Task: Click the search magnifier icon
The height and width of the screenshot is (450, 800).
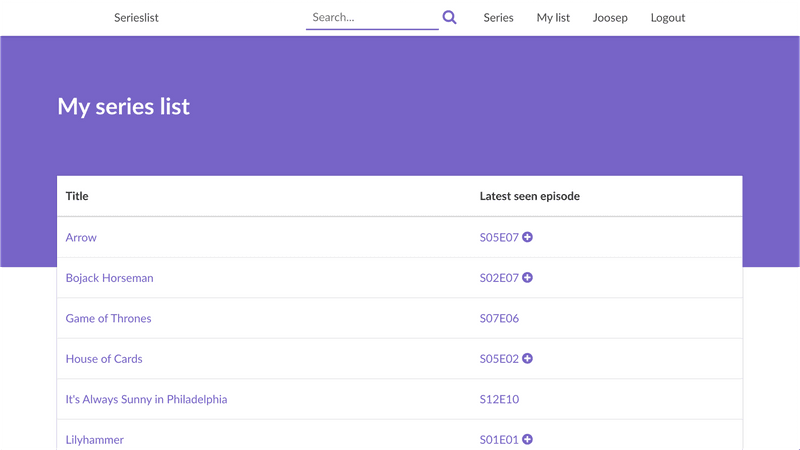Action: pos(449,17)
